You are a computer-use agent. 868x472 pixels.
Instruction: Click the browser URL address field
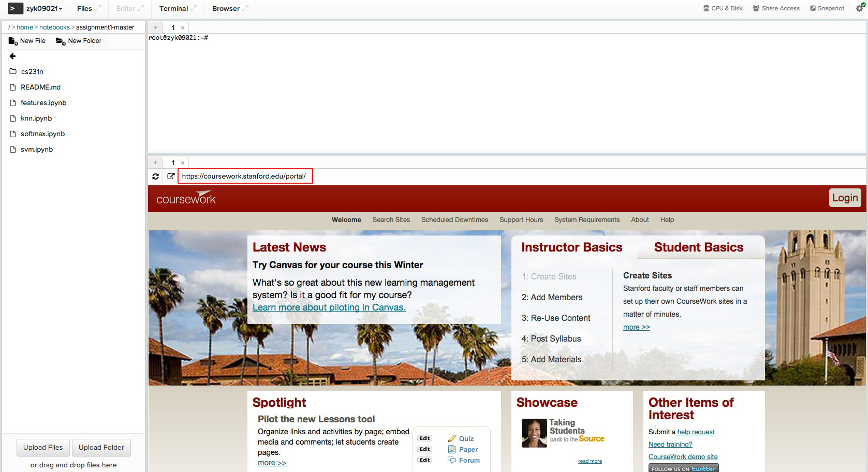tap(245, 176)
